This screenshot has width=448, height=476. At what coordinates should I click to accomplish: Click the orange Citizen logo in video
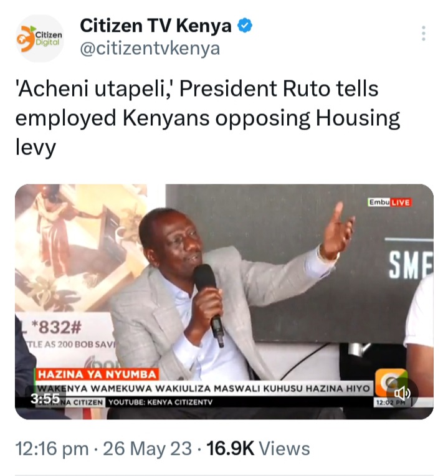391,381
